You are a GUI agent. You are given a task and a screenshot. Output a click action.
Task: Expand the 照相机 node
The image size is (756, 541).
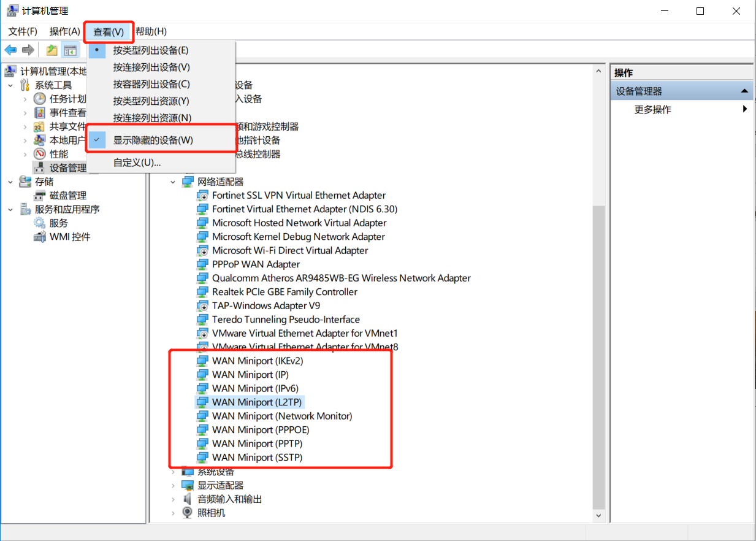(173, 513)
